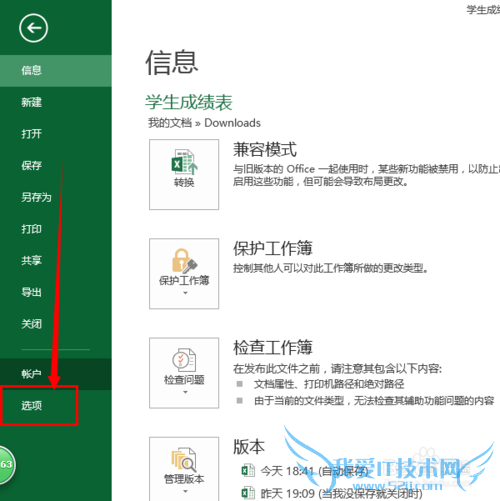Open the 昨天 19:09 unsaved version
Screen dimensions: 500x501
coord(341,493)
